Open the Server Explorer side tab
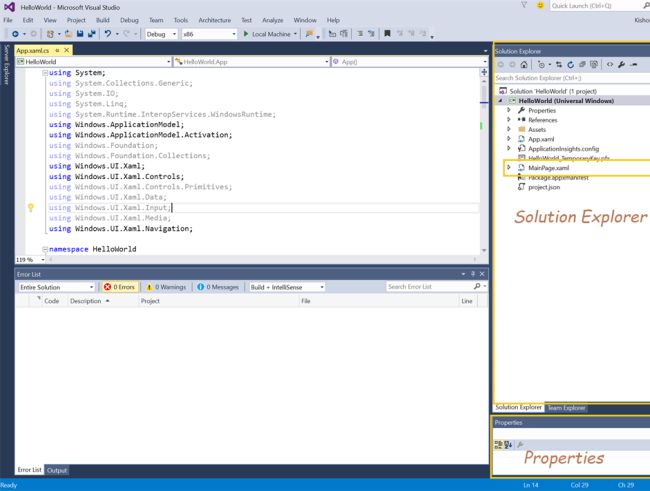 6,65
